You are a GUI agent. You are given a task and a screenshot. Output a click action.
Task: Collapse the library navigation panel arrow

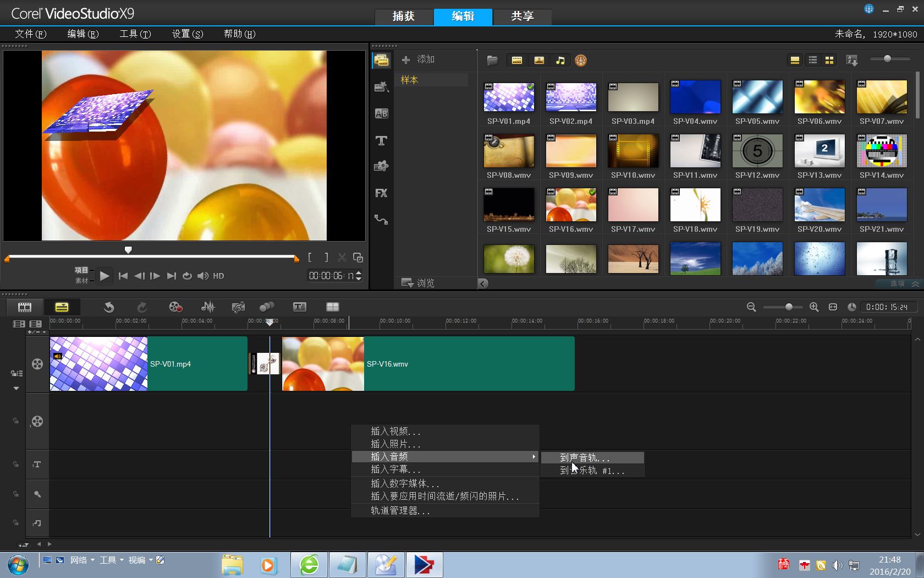(483, 283)
